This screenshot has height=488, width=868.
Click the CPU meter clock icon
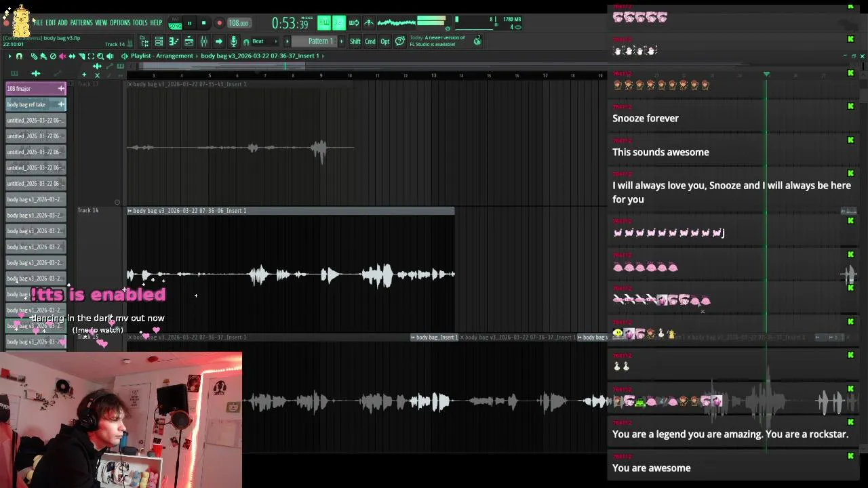point(448,28)
